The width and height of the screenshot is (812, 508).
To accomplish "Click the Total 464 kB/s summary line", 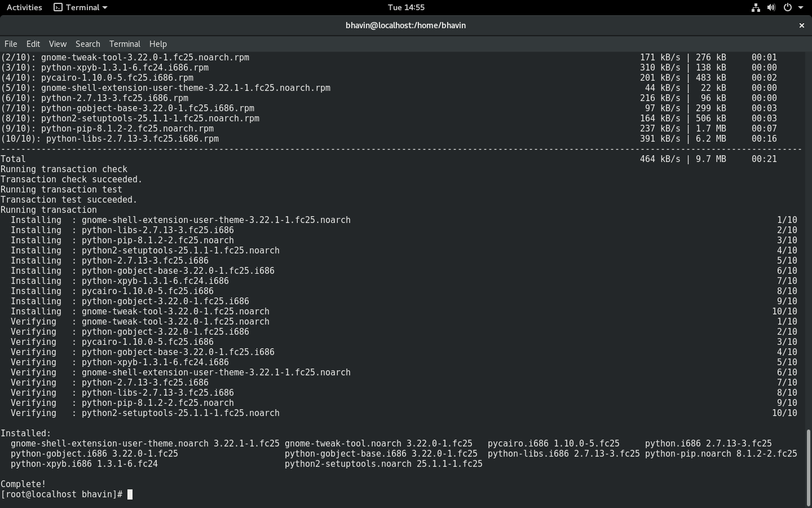I will point(12,159).
